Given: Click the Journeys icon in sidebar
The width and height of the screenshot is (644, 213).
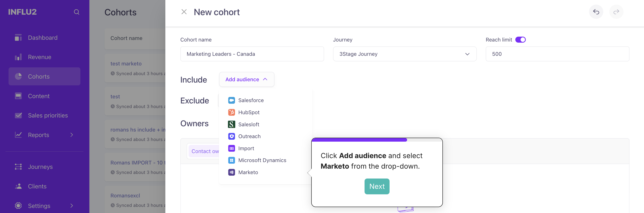Looking at the screenshot, I should [18, 167].
